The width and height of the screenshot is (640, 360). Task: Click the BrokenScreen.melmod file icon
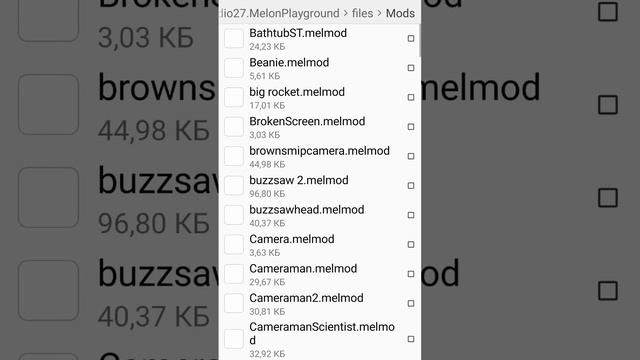point(234,127)
